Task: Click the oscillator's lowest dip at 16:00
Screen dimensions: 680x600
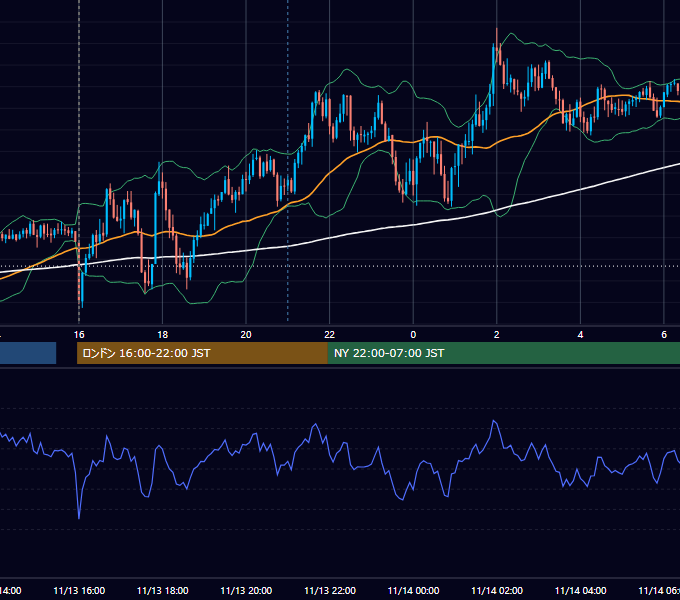Action: pyautogui.click(x=79, y=516)
